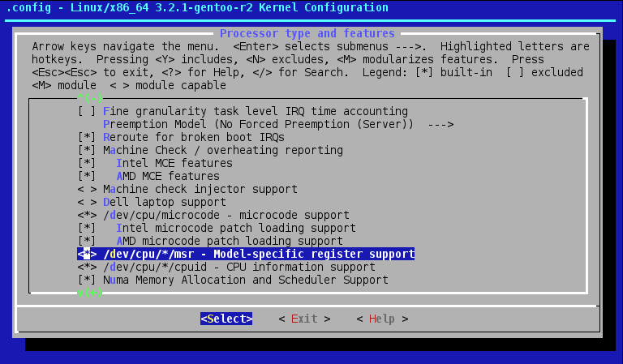623x364 pixels.
Task: Toggle /dev/cpu/microcode support option
Action: coord(213,215)
